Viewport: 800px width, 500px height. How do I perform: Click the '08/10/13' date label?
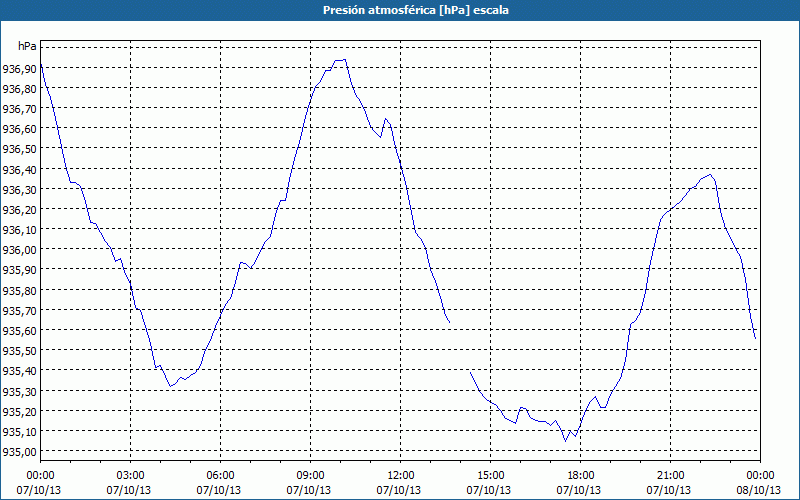coord(759,490)
